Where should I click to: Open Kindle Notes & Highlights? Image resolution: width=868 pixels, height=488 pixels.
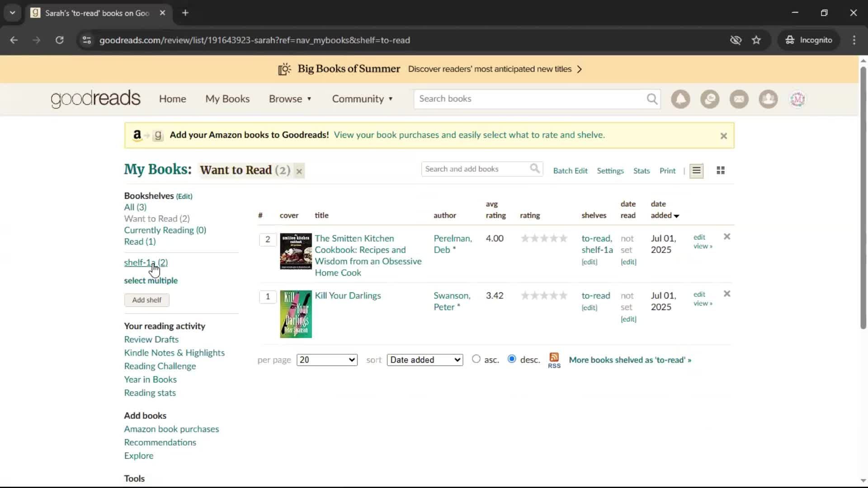coord(174,353)
